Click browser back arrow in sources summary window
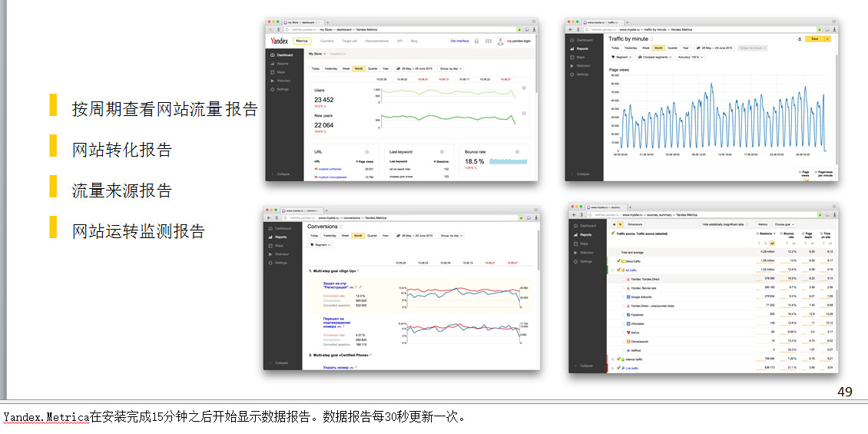The image size is (868, 434). (x=574, y=215)
